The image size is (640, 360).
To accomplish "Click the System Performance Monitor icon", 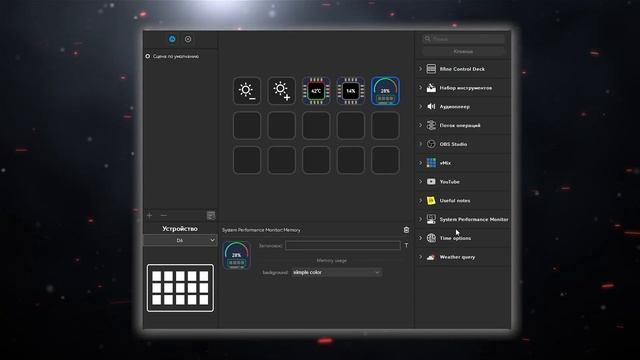I will [x=431, y=219].
